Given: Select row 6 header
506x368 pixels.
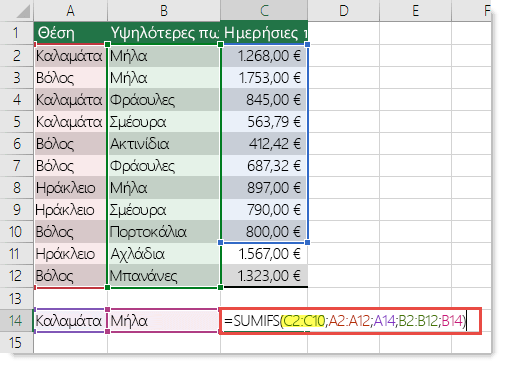Looking at the screenshot, I should (x=17, y=144).
